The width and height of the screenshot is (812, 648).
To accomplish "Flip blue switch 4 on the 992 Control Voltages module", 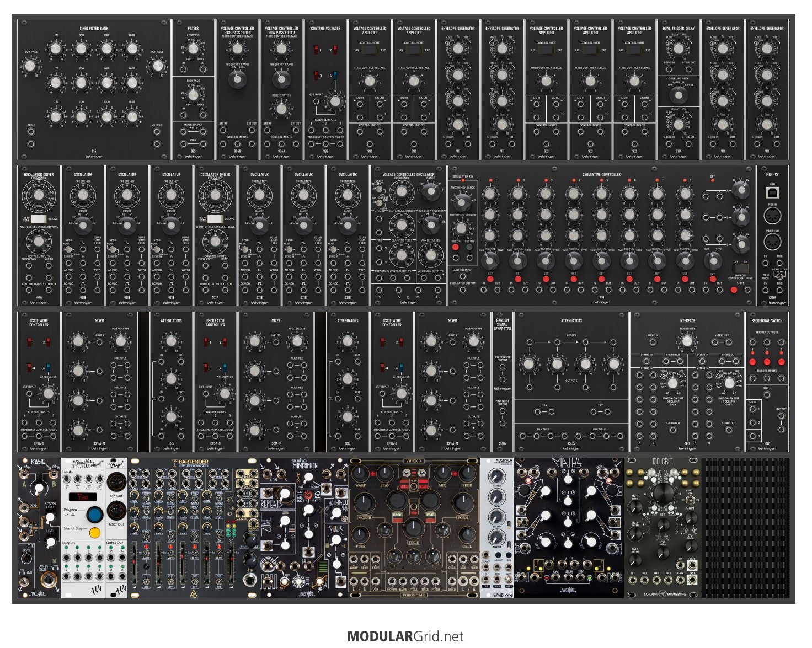I will click(x=334, y=75).
